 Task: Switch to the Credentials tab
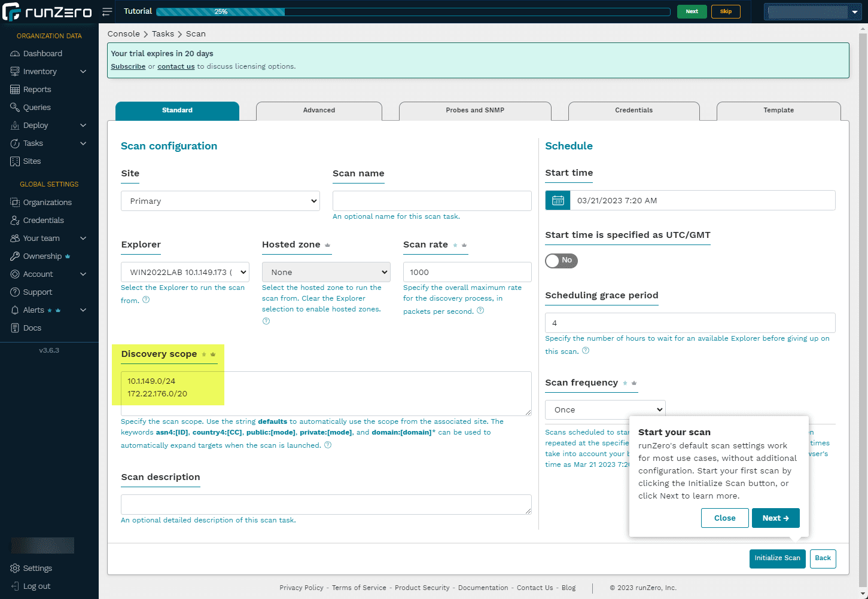coord(634,111)
